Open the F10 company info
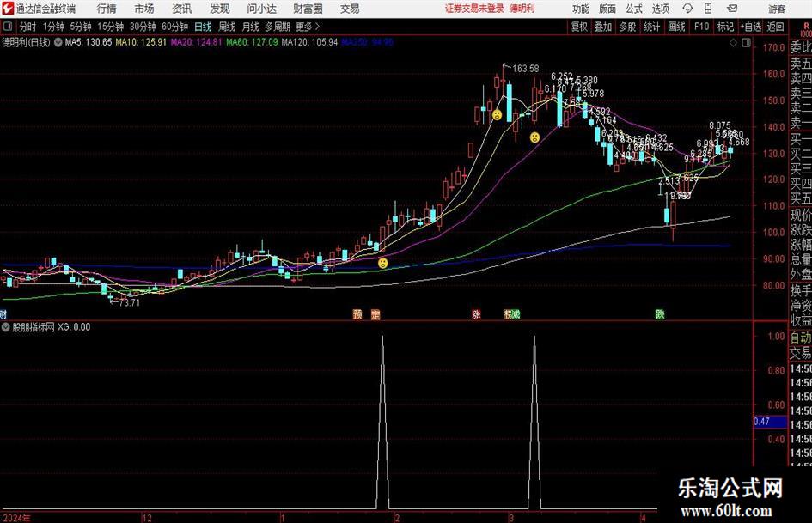 [x=701, y=27]
